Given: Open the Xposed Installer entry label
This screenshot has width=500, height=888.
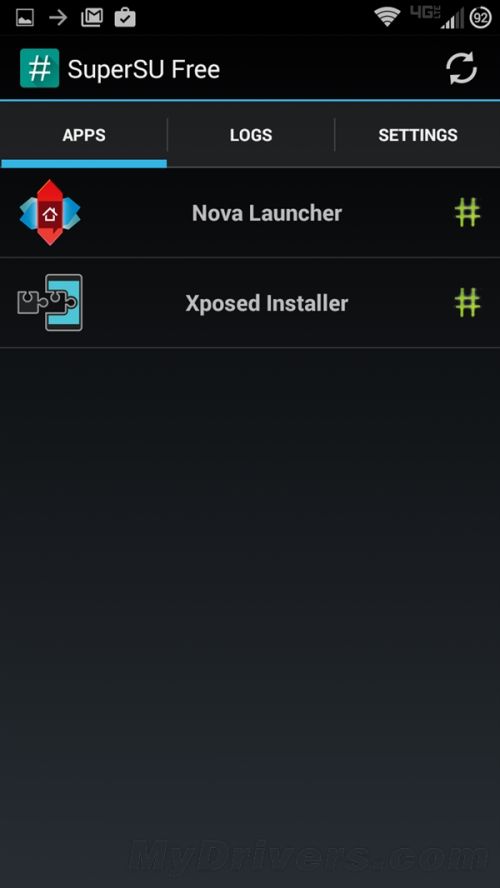Looking at the screenshot, I should pos(267,303).
